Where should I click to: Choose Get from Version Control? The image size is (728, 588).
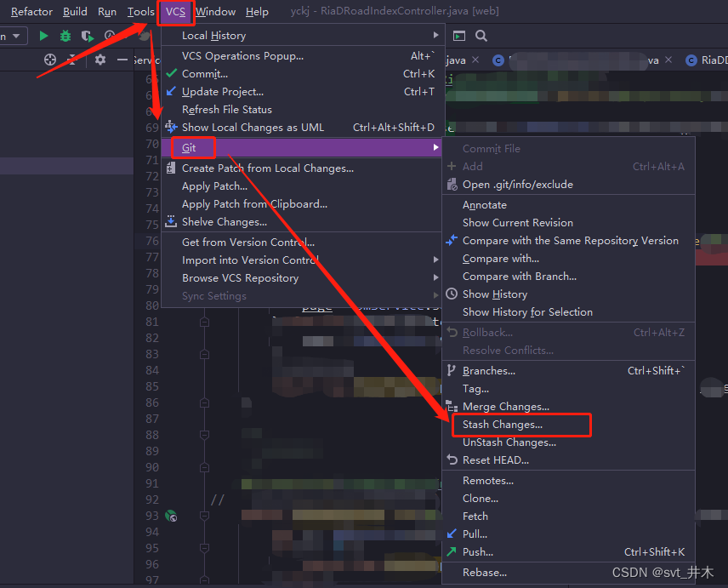[x=303, y=242]
